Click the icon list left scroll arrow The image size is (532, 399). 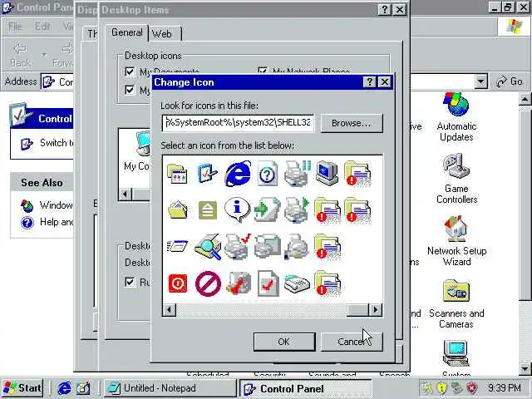(169, 310)
